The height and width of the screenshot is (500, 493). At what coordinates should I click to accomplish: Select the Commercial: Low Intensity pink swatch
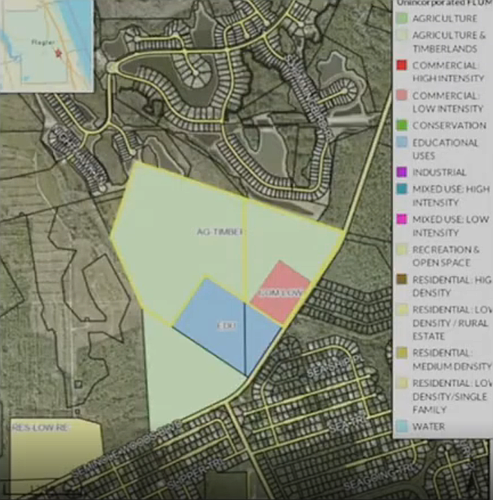coord(402,96)
